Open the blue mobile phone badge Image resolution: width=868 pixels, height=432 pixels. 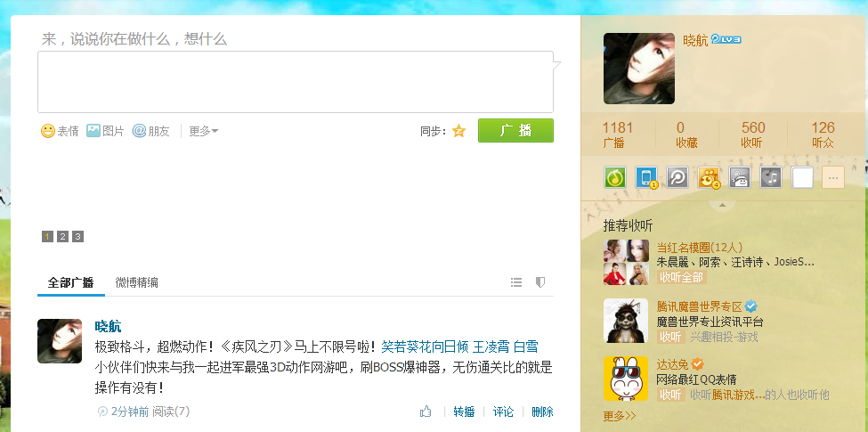[646, 177]
